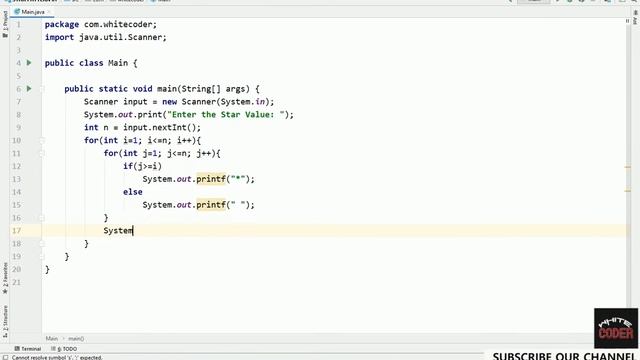The height and width of the screenshot is (360, 640).
Task: Click the public class Main declaration
Action: click(x=91, y=63)
